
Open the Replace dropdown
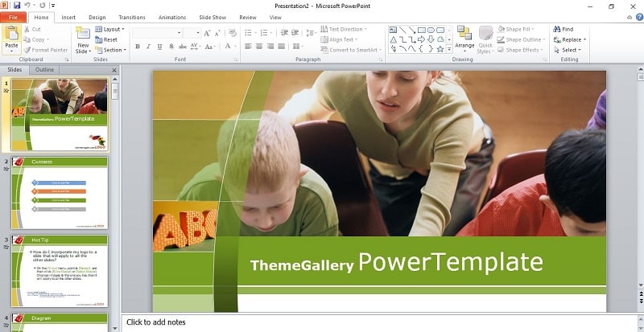tap(570, 40)
